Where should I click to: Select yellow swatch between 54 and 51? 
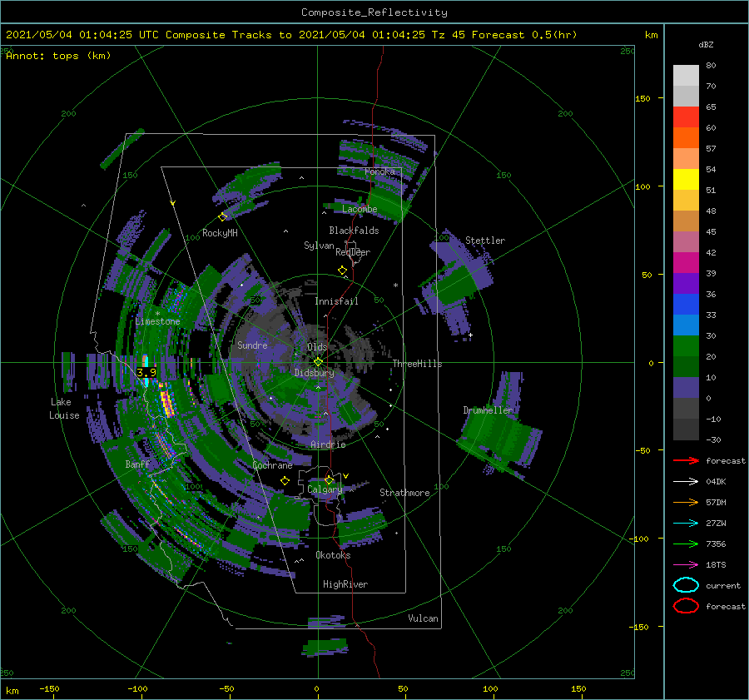click(686, 180)
